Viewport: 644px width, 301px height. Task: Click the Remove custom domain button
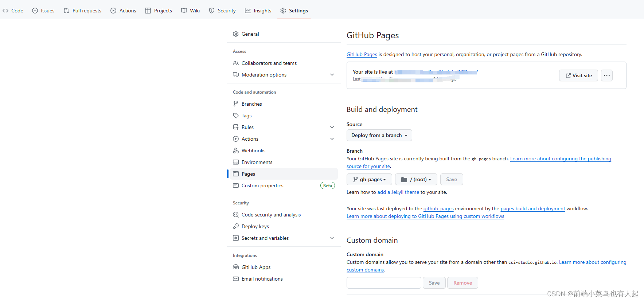[462, 283]
